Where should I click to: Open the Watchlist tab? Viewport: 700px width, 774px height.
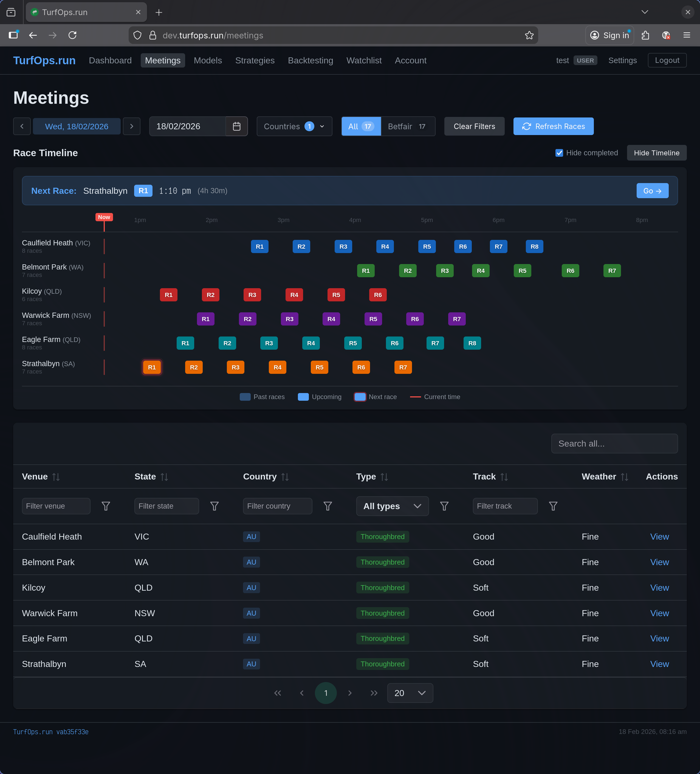[364, 60]
